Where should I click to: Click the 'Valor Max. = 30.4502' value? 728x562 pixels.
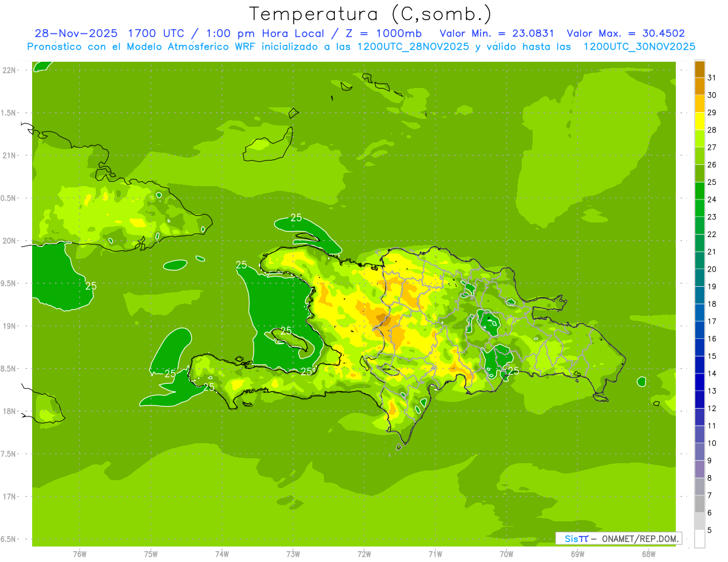tap(625, 33)
